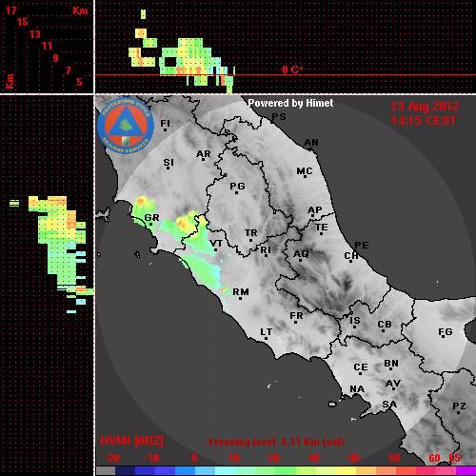This screenshot has height=476, width=476.
Task: Click the 40 dBZ scale label
Action: [354, 458]
